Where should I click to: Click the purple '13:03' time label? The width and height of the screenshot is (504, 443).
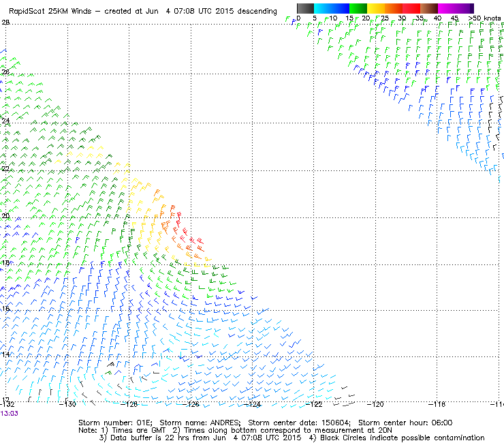[x=9, y=414]
